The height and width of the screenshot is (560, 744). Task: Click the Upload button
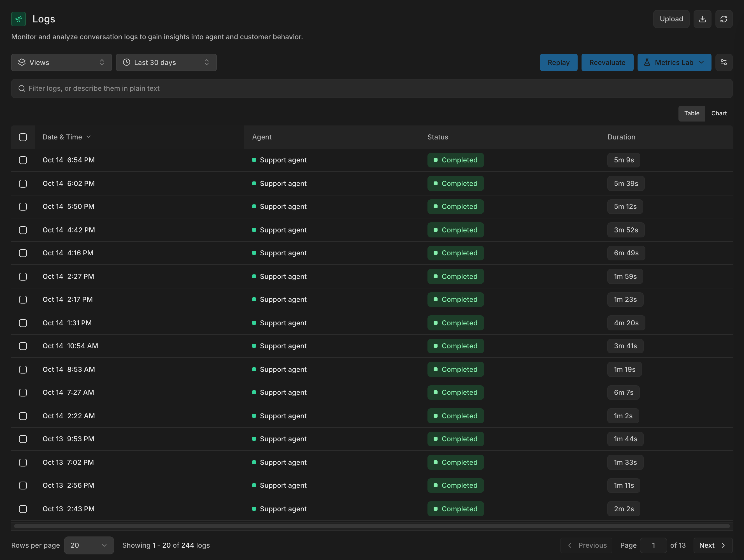click(x=671, y=19)
